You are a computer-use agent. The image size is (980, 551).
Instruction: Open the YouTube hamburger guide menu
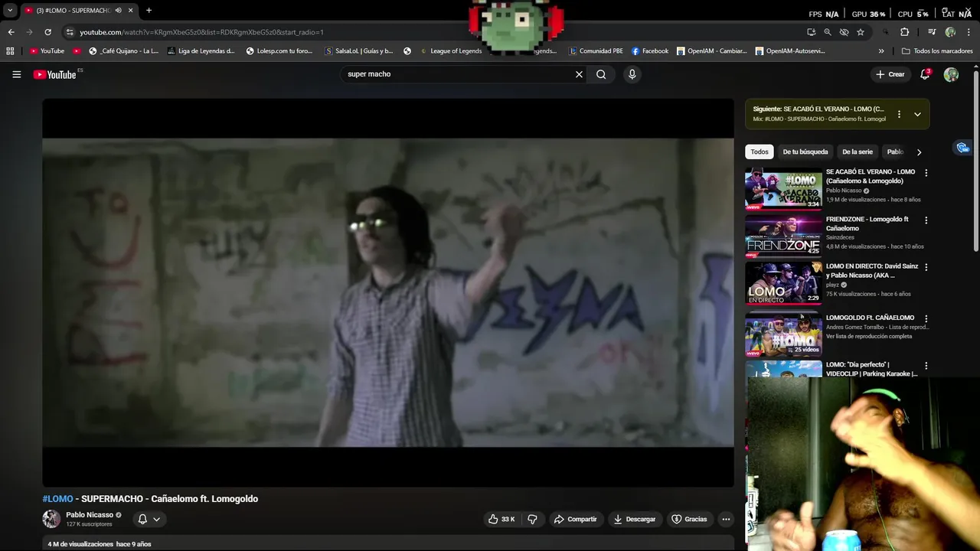pyautogui.click(x=16, y=74)
